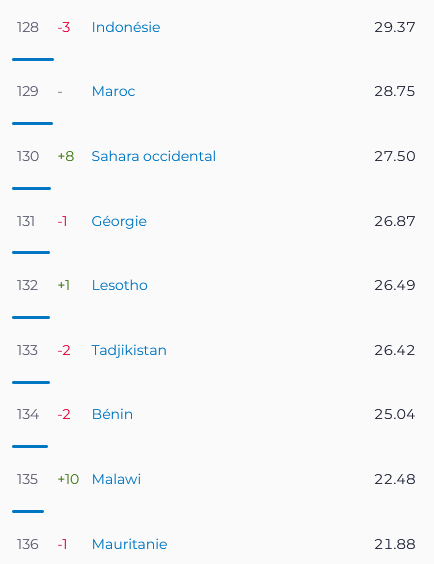Click Malawi's +10 rank change
Image resolution: width=434 pixels, height=564 pixels.
click(68, 479)
